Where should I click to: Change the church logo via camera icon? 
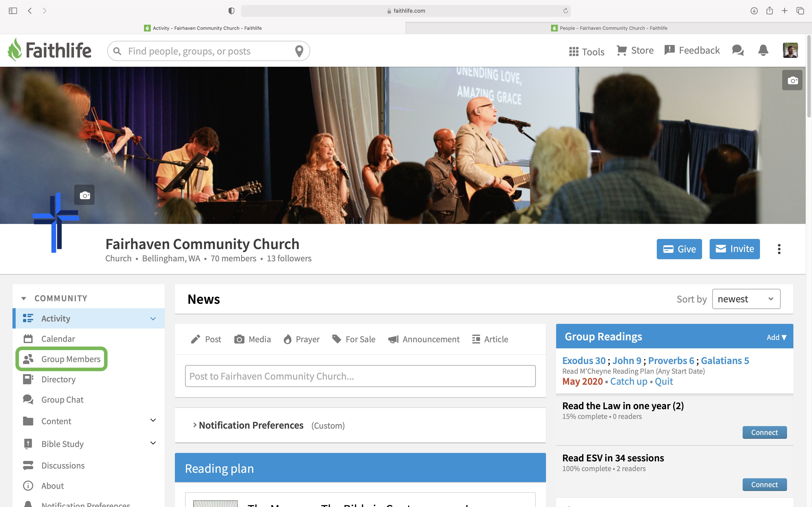tap(85, 195)
